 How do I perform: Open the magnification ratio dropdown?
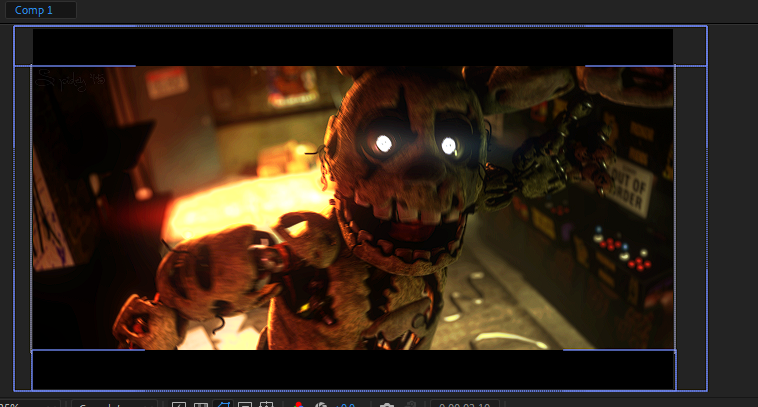pyautogui.click(x=30, y=404)
